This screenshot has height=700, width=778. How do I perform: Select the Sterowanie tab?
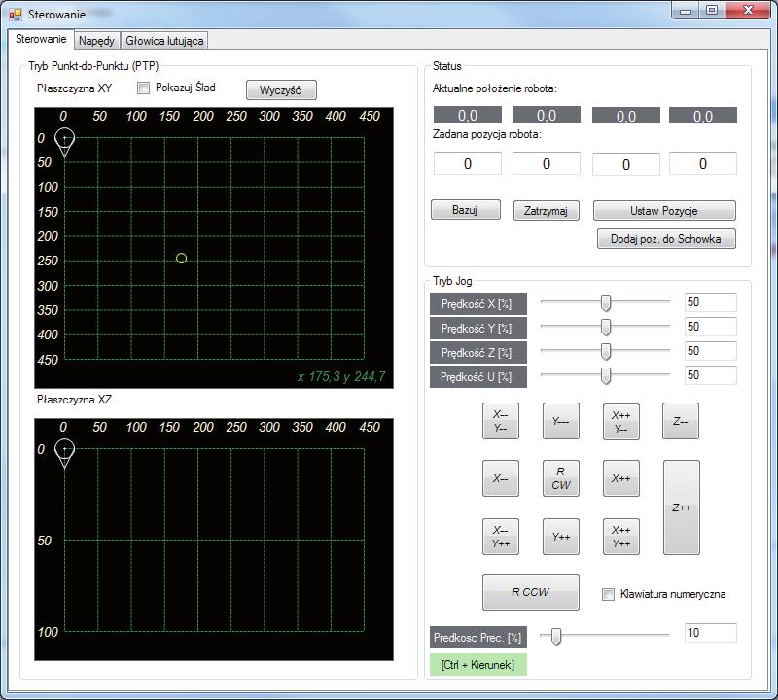click(41, 39)
